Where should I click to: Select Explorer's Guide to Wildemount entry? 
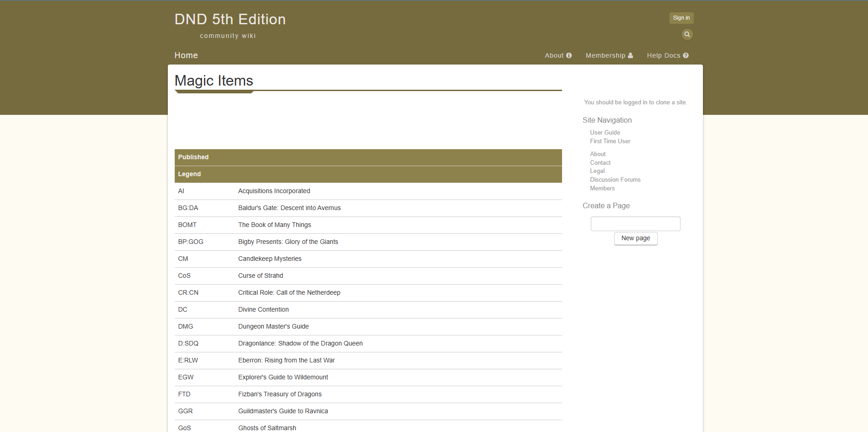283,378
